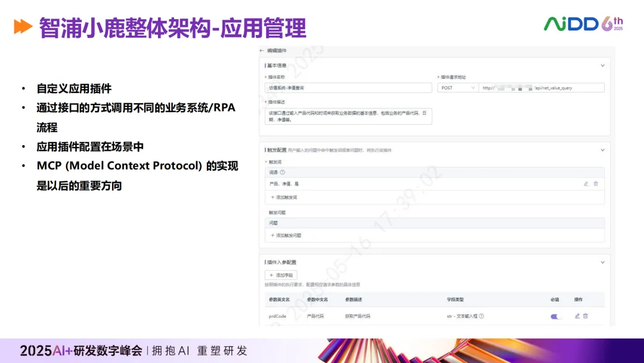Image resolution: width=644 pixels, height=363 pixels.
Task: Collapse the 触发配置 section
Action: point(602,150)
